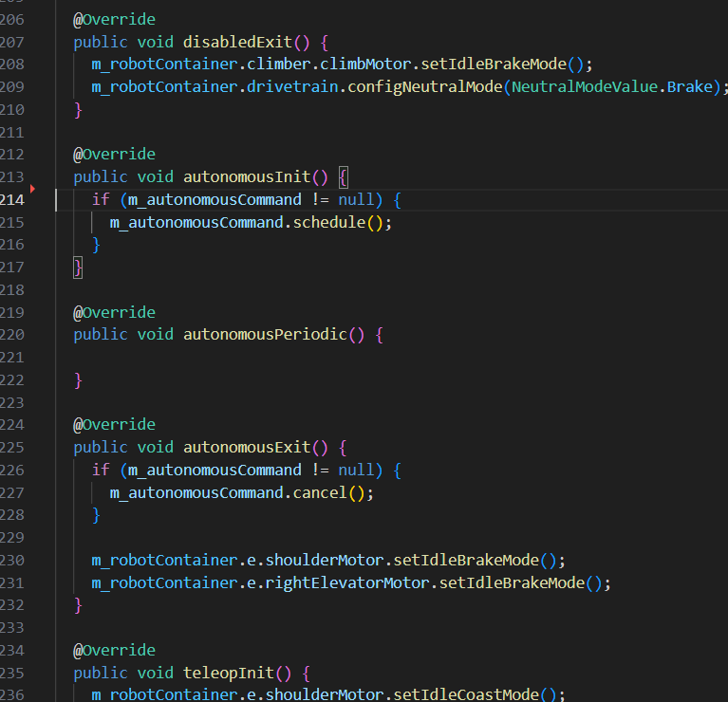
Task: Click setIdleCoastMode on line 236
Action: 466,694
